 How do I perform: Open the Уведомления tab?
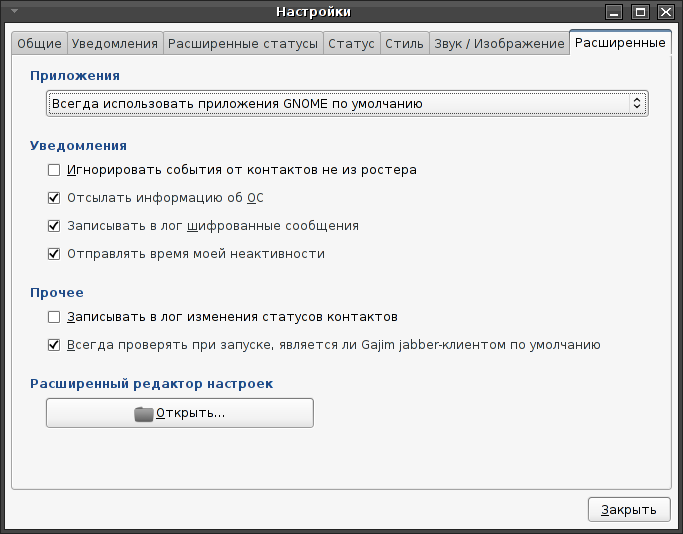click(115, 43)
